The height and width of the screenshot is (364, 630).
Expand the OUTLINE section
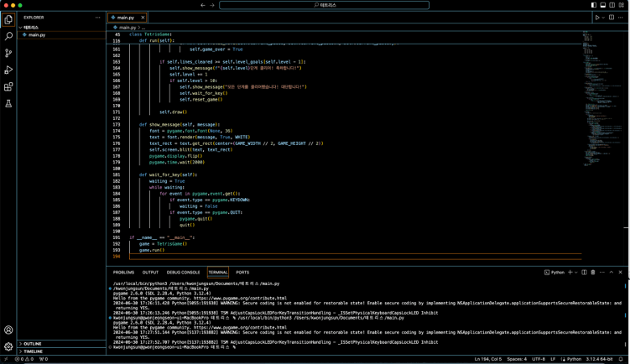tap(32, 344)
